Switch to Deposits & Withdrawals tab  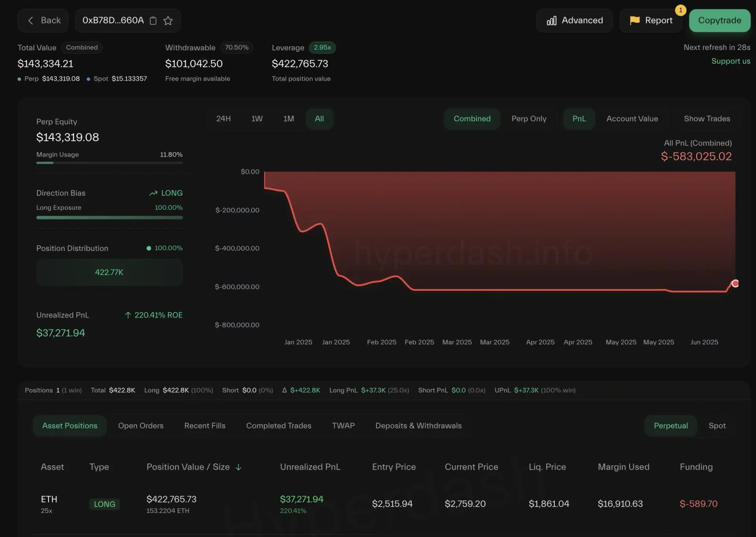[x=418, y=426]
